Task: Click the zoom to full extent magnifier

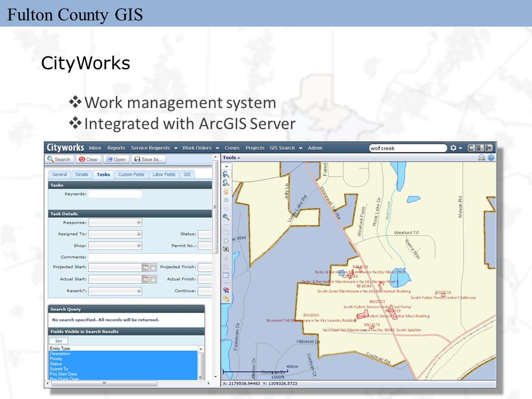Action: pos(226,217)
